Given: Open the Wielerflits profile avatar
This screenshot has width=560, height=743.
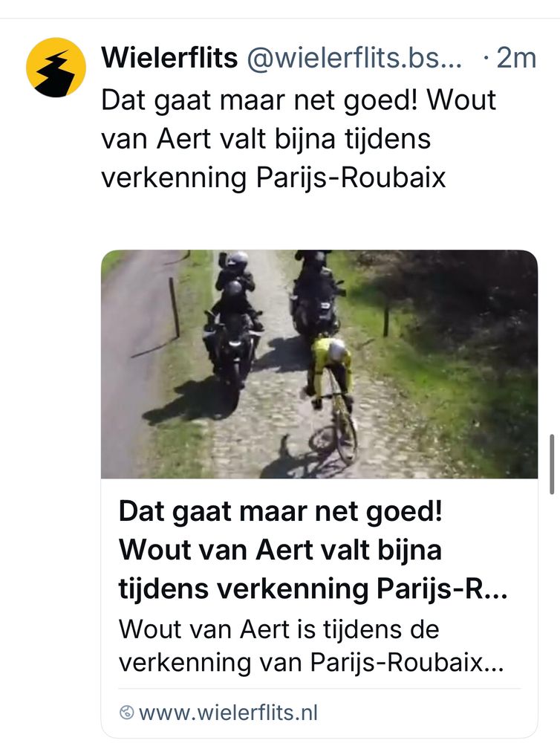Looking at the screenshot, I should tap(56, 68).
